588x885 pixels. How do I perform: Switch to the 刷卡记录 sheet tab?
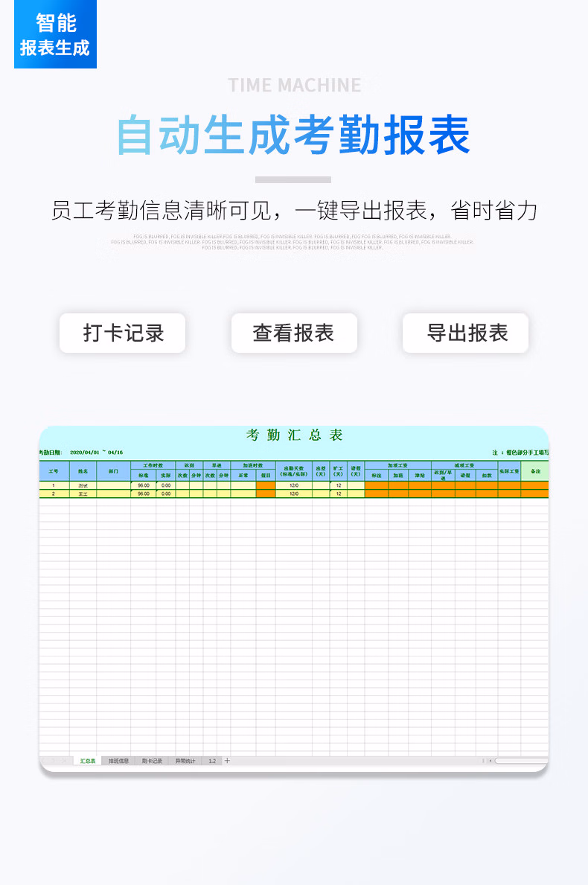click(x=152, y=761)
